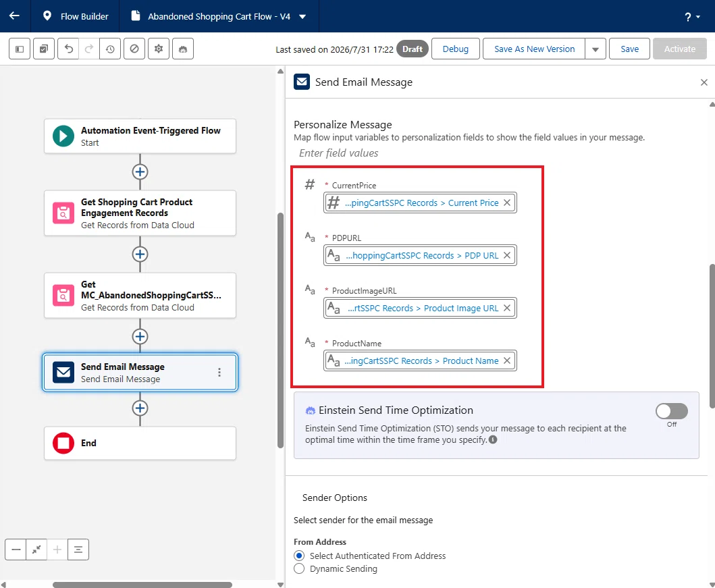Image resolution: width=715 pixels, height=588 pixels.
Task: Open the help question mark menu
Action: 692,17
